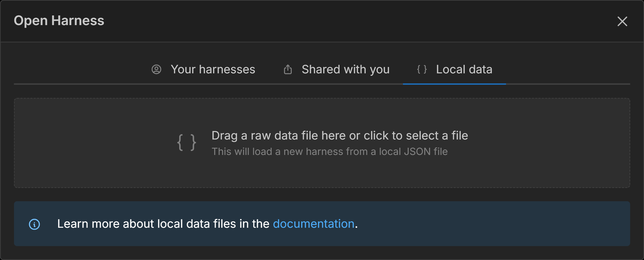Open the Shared with you tab
Image resolution: width=644 pixels, height=260 pixels.
(345, 69)
